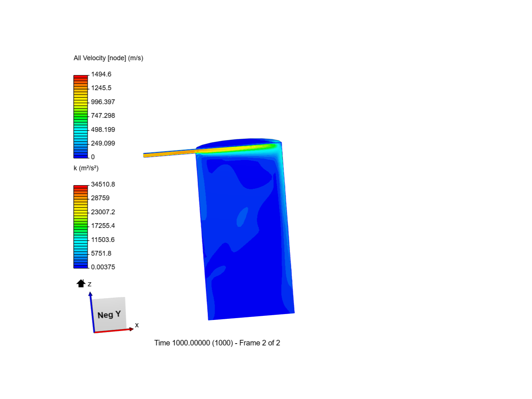
Task: Click the Neg Y orientation cube face
Action: [109, 314]
